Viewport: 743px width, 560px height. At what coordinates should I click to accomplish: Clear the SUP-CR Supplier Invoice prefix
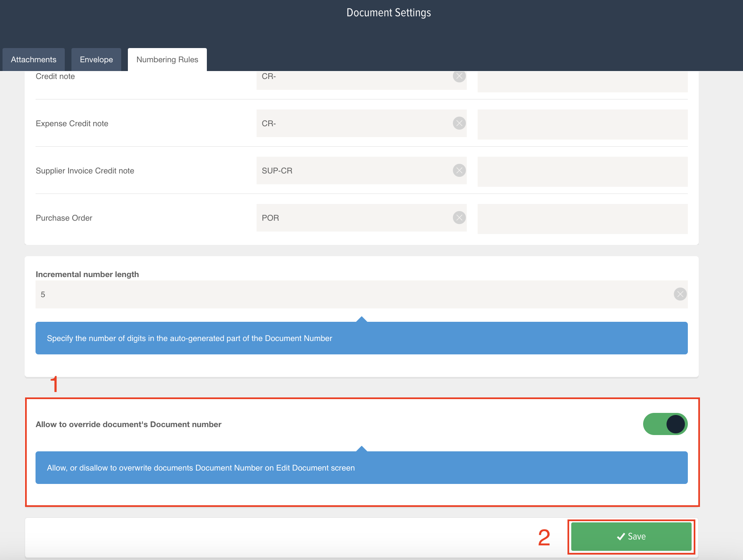[x=458, y=171]
